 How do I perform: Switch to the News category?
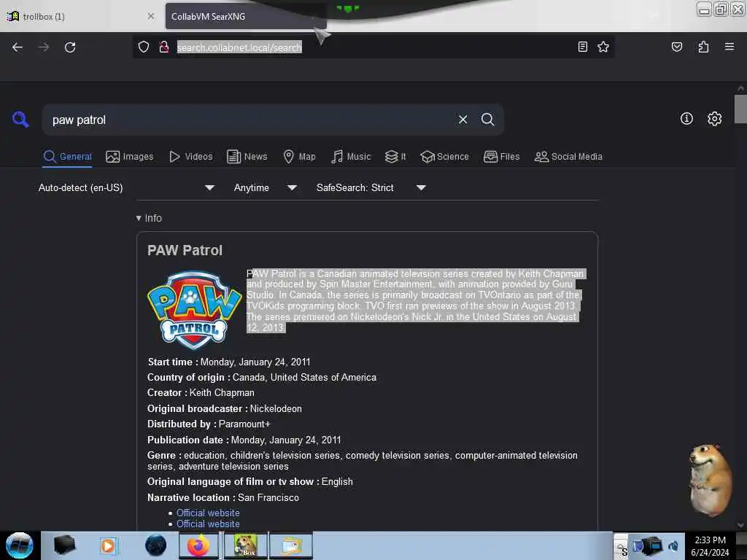(247, 157)
